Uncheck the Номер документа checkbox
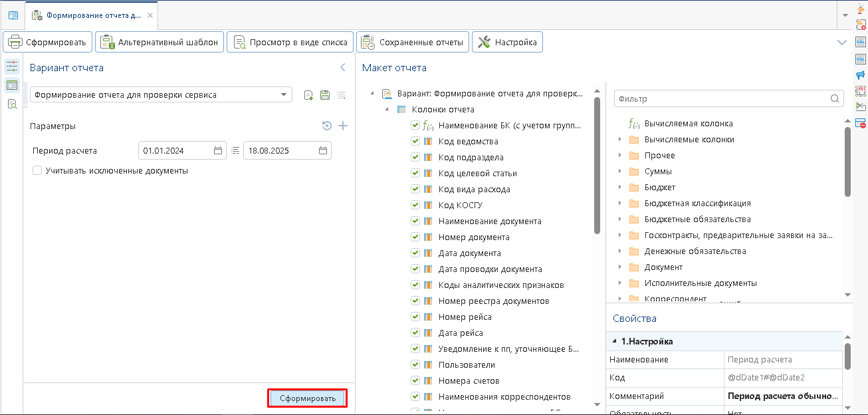This screenshot has width=868, height=415. click(415, 237)
